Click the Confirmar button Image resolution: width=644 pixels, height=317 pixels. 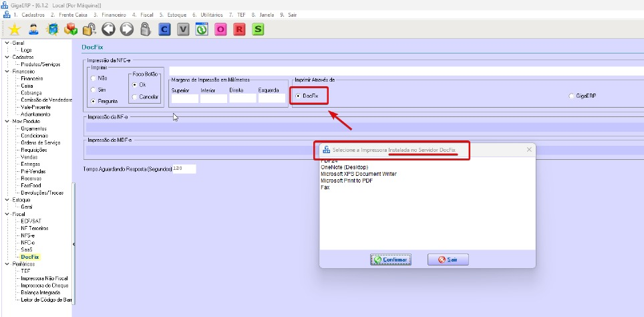pos(391,259)
